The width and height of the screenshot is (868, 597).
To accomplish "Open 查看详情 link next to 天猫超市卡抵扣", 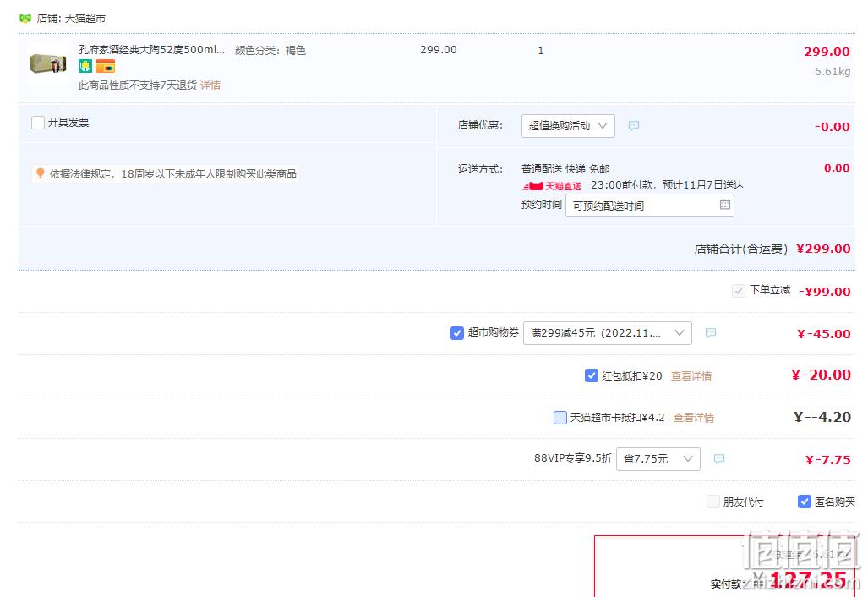I will [x=694, y=418].
